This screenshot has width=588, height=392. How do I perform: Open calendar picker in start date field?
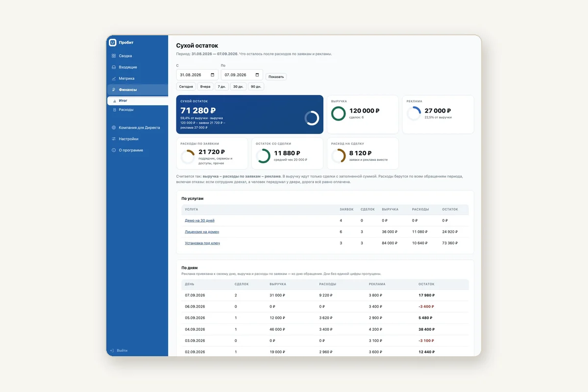tap(212, 75)
